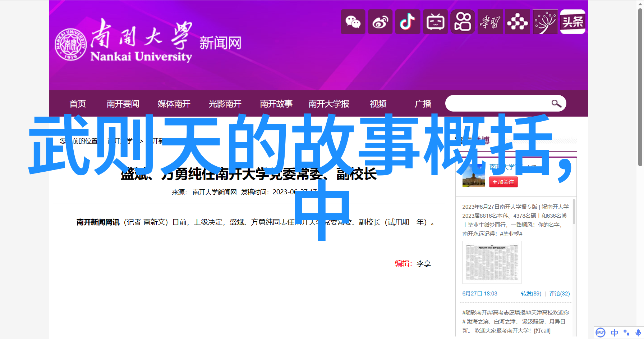
Task: Click the microphone voice input icon
Action: 638,333
